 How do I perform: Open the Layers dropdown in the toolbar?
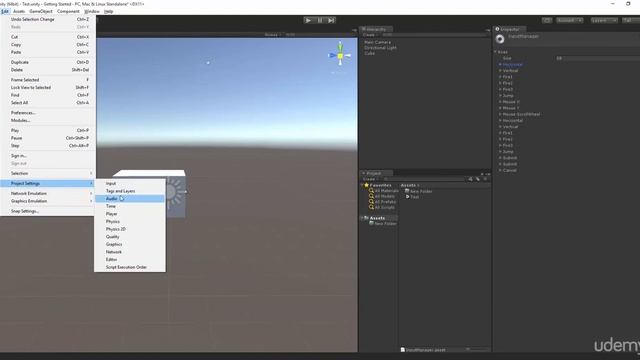pyautogui.click(x=604, y=20)
